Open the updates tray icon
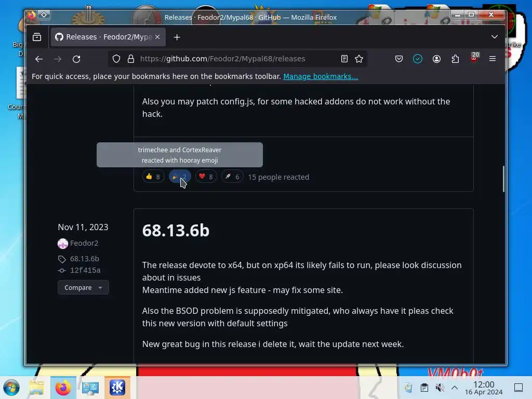 pyautogui.click(x=408, y=388)
